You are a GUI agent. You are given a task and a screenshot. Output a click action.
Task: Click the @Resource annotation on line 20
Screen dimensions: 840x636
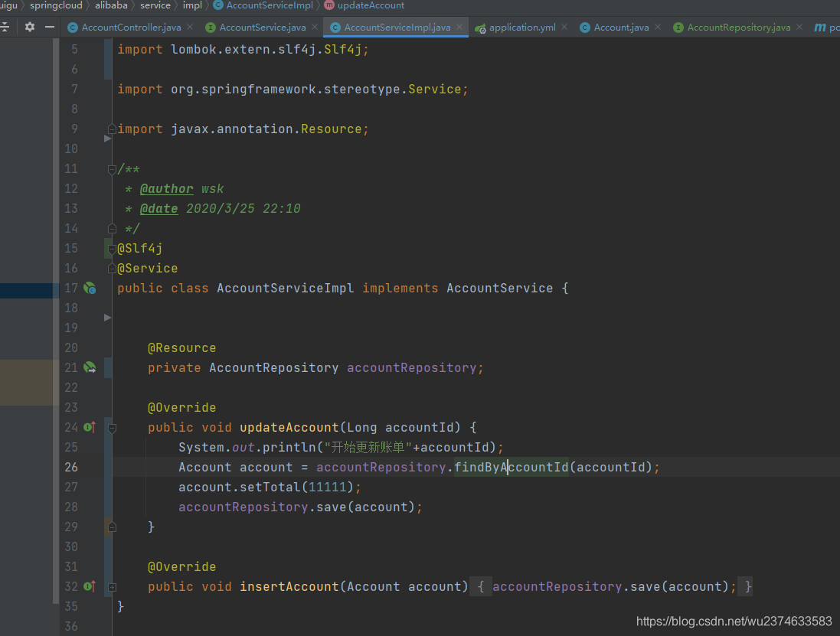182,348
